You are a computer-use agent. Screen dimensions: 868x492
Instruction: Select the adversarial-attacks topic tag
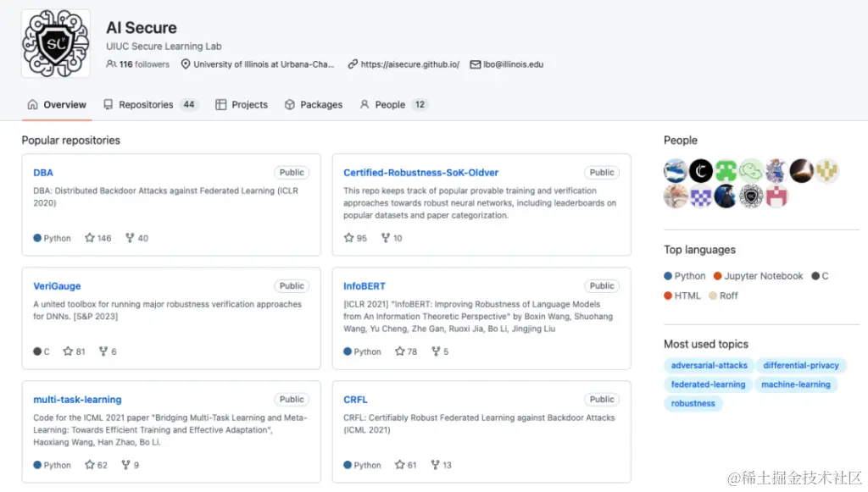point(709,366)
